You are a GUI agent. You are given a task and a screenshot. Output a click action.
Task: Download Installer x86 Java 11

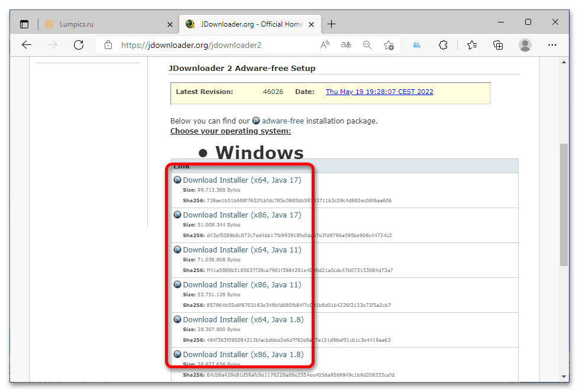pos(242,284)
